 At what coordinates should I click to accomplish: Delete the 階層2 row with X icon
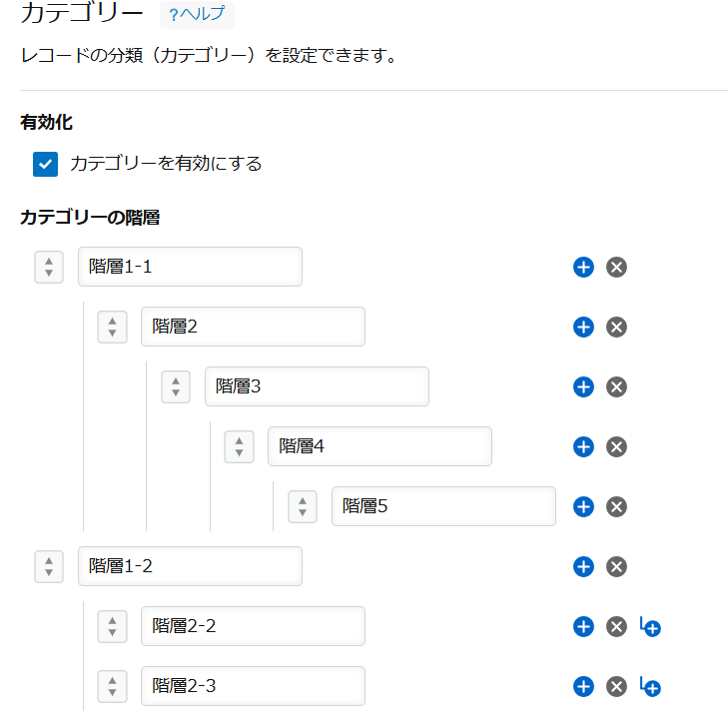coord(617,328)
